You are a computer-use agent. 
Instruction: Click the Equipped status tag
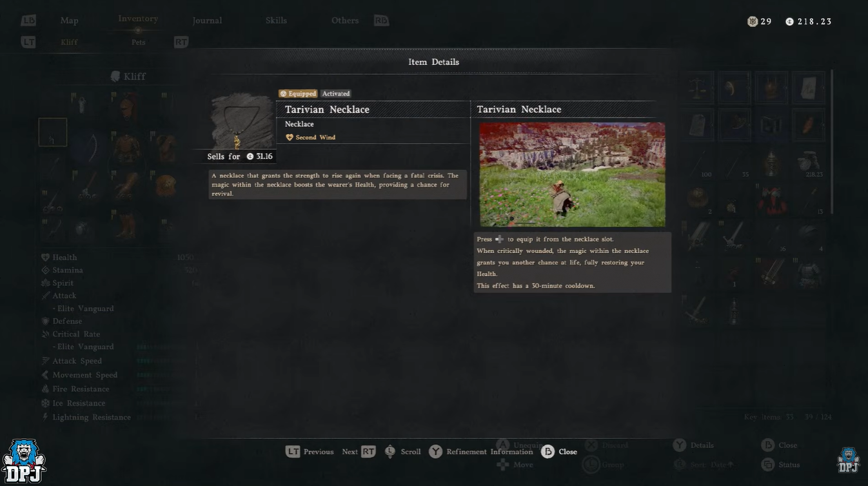coord(298,94)
